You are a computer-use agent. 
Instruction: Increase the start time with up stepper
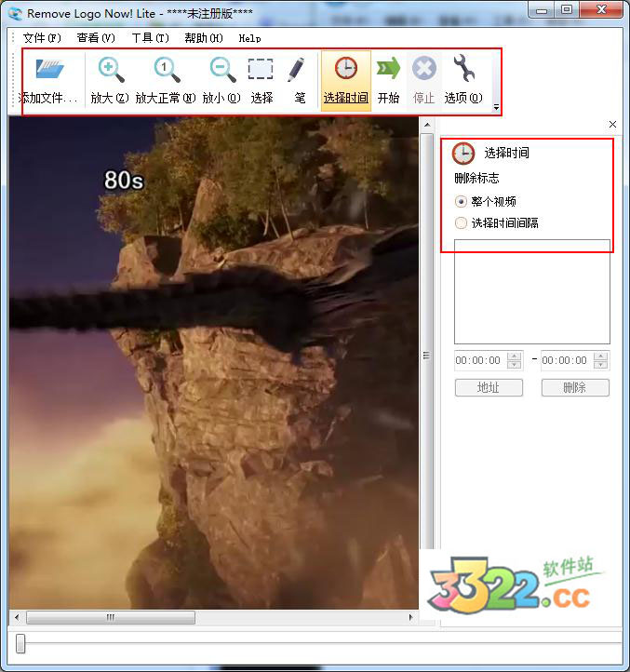515,356
